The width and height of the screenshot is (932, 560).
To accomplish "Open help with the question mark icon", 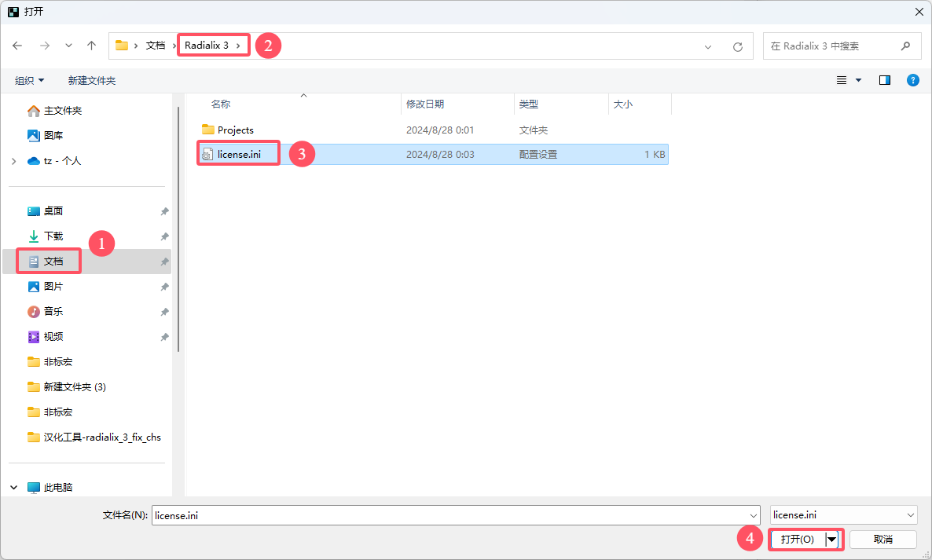I will pyautogui.click(x=913, y=80).
